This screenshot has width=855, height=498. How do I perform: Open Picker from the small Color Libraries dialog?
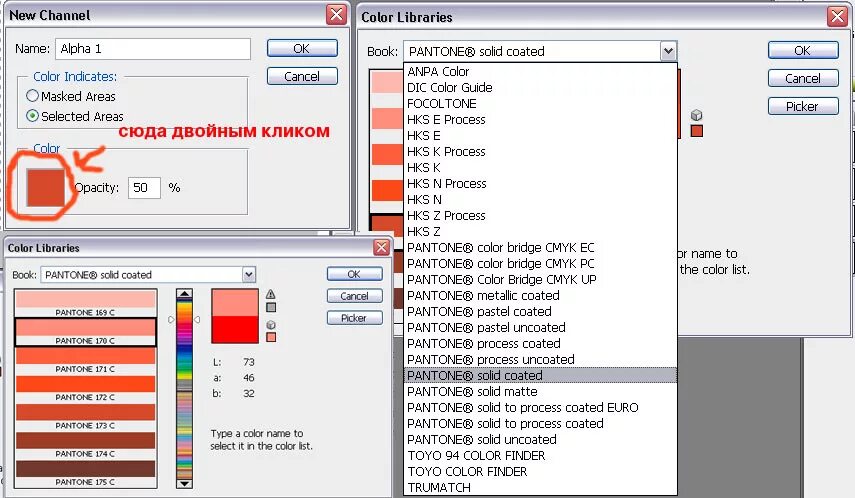point(354,318)
